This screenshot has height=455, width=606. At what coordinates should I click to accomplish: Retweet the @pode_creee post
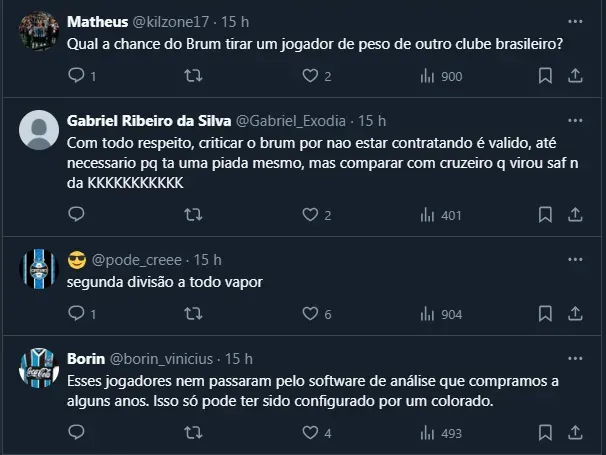(194, 314)
